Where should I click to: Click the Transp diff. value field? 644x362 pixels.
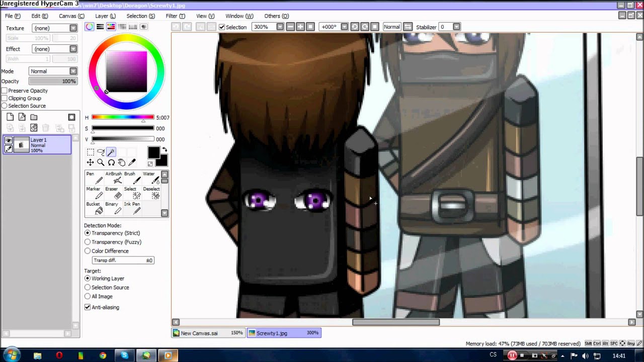[123, 260]
